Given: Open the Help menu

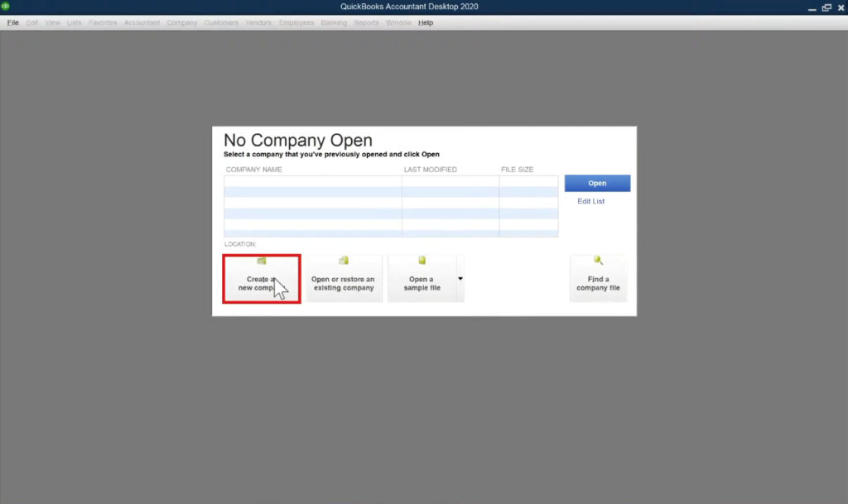Looking at the screenshot, I should (425, 22).
